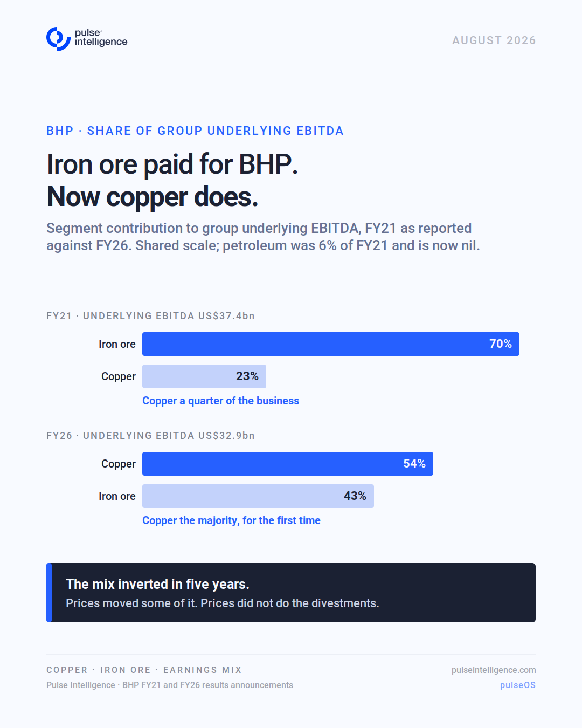The height and width of the screenshot is (728, 582).
Task: Open the pulseOS link
Action: pyautogui.click(x=518, y=685)
